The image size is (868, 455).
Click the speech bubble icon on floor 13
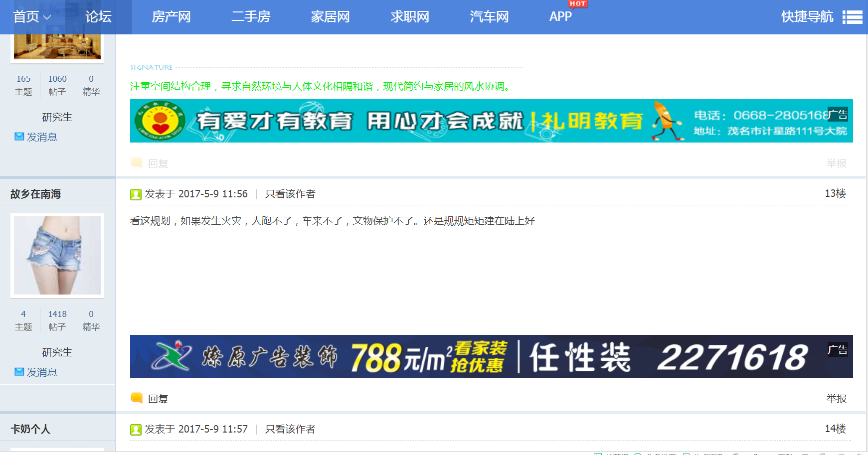[136, 398]
